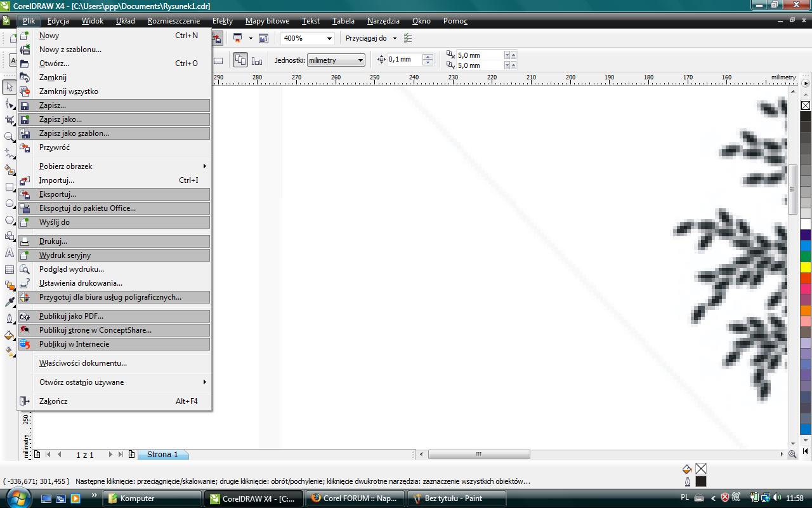This screenshot has height=508, width=812.
Task: Select the Eyedropper tool in the toolbox
Action: 9,302
